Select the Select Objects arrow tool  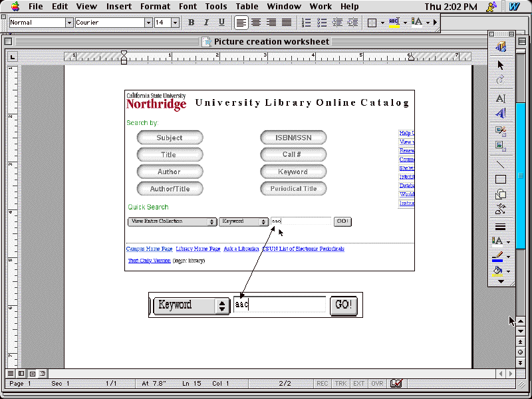coord(501,65)
